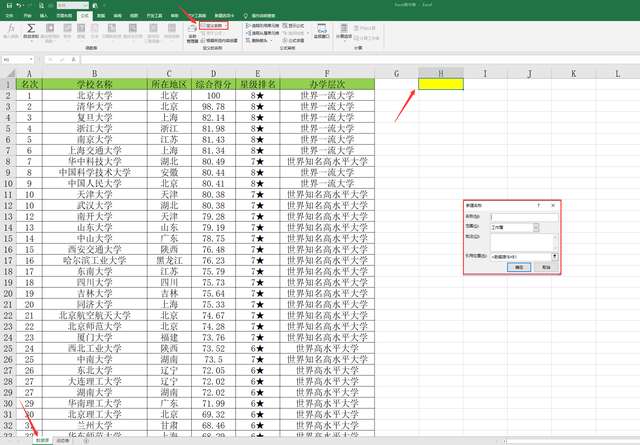This screenshot has width=640, height=445.
Task: Select the column B header
Action: [93, 73]
